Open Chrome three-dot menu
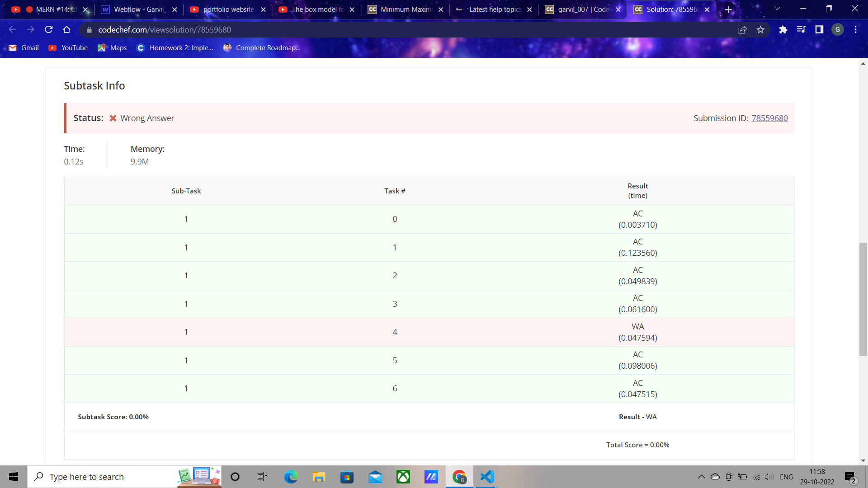868x488 pixels. [855, 29]
